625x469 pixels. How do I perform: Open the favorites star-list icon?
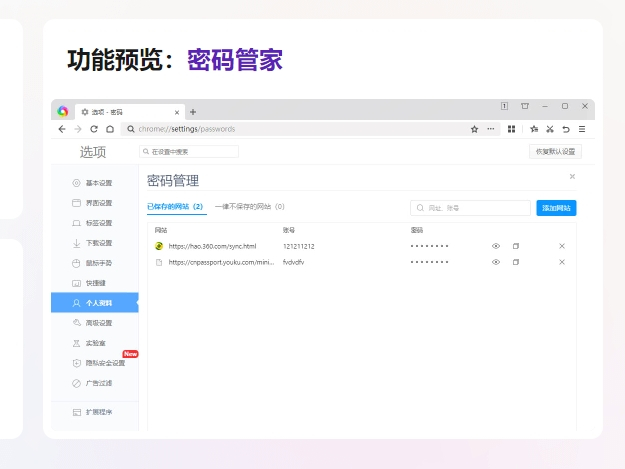click(534, 129)
